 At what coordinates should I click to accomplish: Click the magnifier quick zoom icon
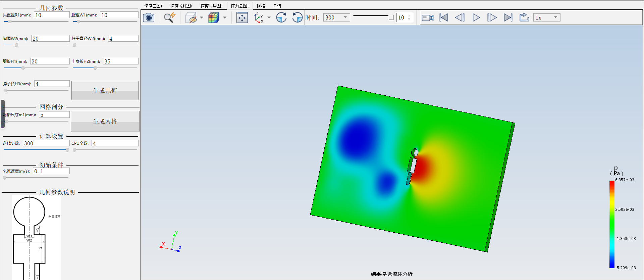(170, 17)
